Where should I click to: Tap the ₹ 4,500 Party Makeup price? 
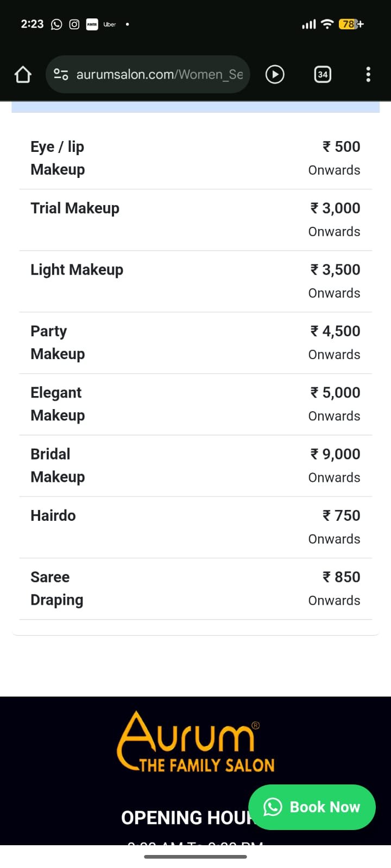coord(335,331)
